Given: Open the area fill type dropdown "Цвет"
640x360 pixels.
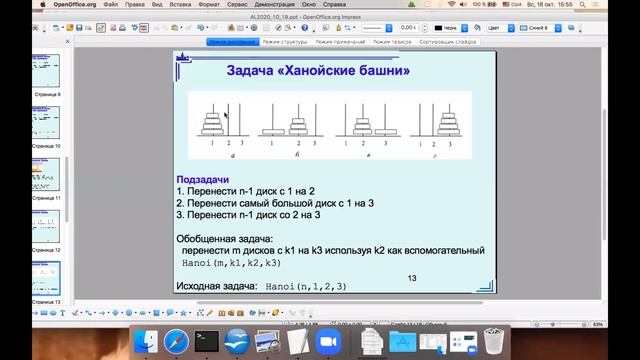Looking at the screenshot, I should [511, 28].
